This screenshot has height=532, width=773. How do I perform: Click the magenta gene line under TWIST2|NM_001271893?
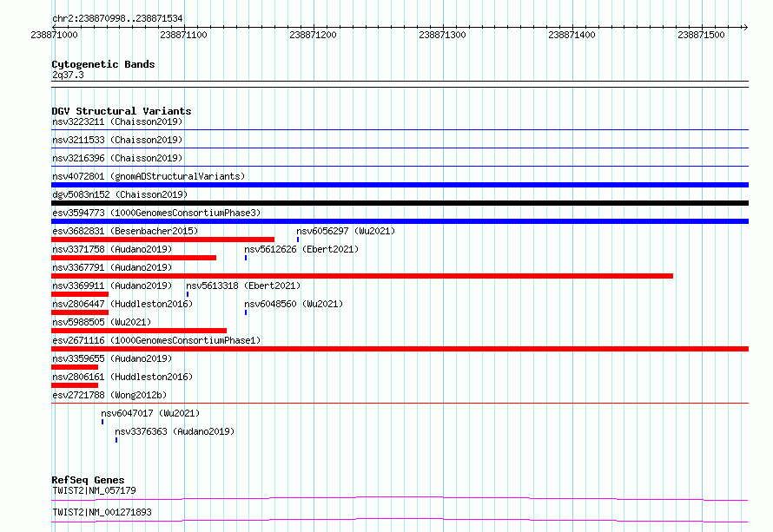[x=400, y=520]
